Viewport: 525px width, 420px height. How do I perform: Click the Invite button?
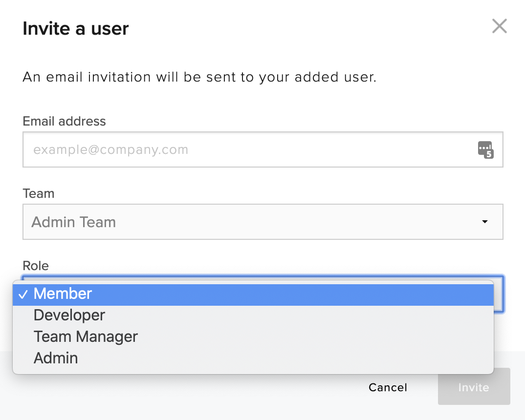[474, 387]
